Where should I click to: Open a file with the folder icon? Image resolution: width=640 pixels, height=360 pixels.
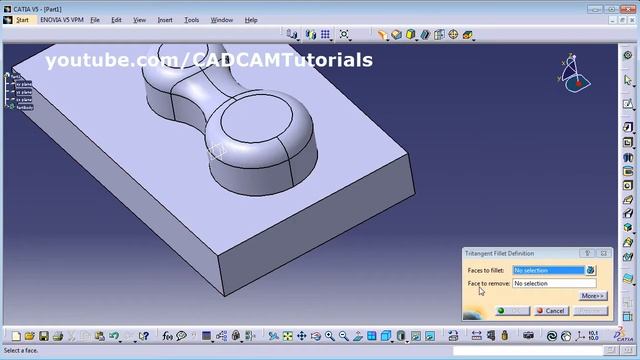click(x=29, y=336)
